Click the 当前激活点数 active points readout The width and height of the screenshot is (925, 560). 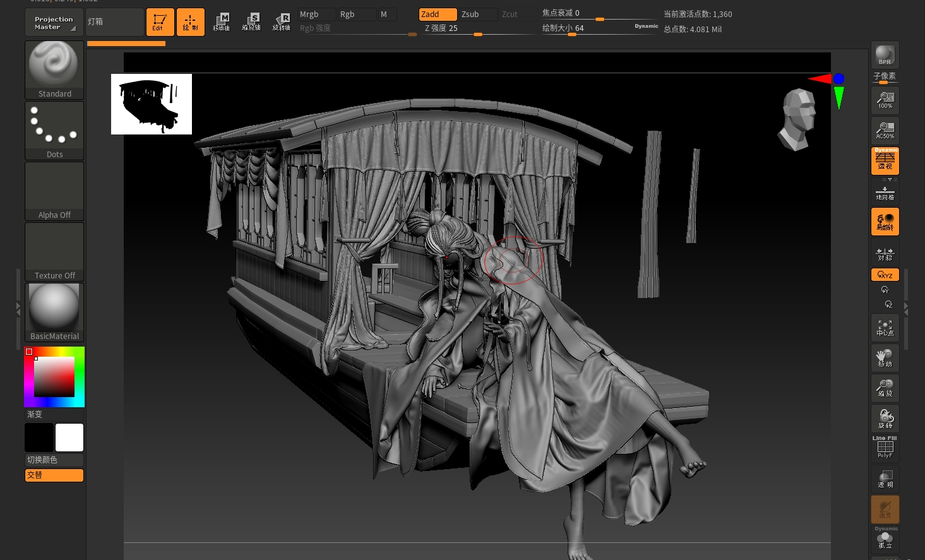coord(698,14)
